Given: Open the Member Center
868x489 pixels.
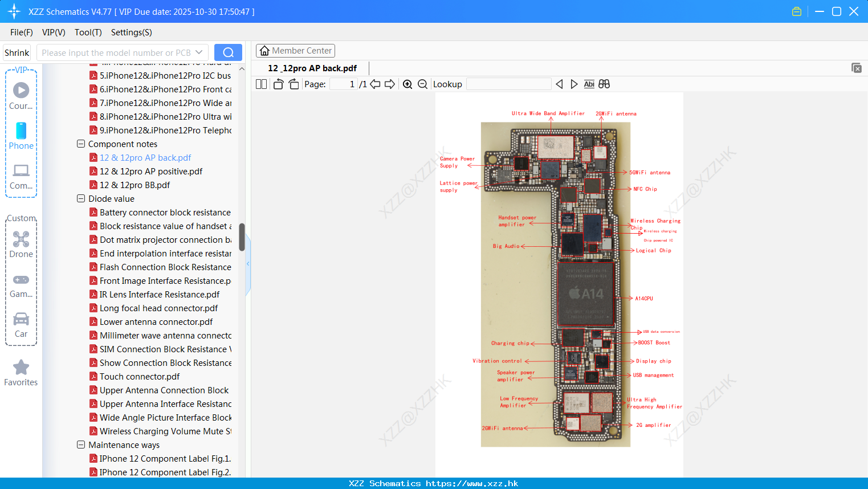Looking at the screenshot, I should click(x=295, y=51).
